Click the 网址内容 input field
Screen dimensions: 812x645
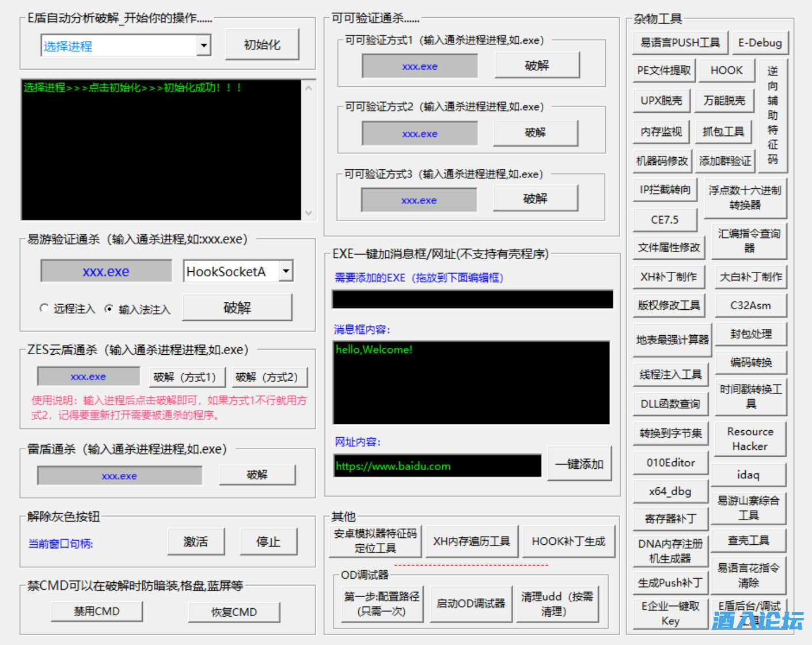[x=437, y=466]
